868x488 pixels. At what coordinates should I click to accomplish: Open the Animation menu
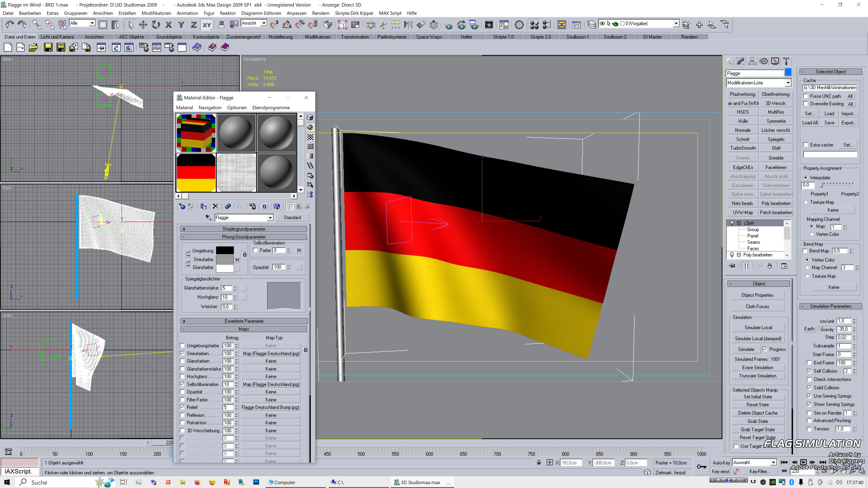(x=187, y=13)
